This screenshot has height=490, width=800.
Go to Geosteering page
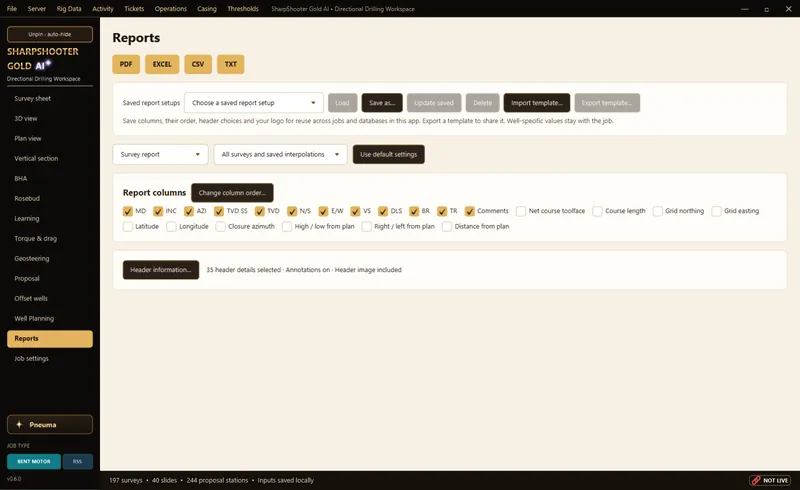(50, 258)
